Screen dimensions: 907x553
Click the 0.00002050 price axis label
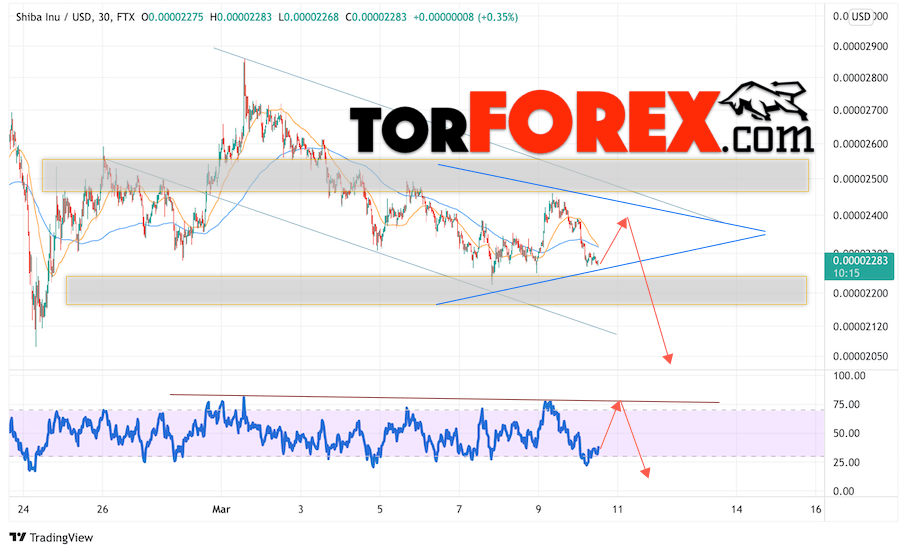[860, 356]
